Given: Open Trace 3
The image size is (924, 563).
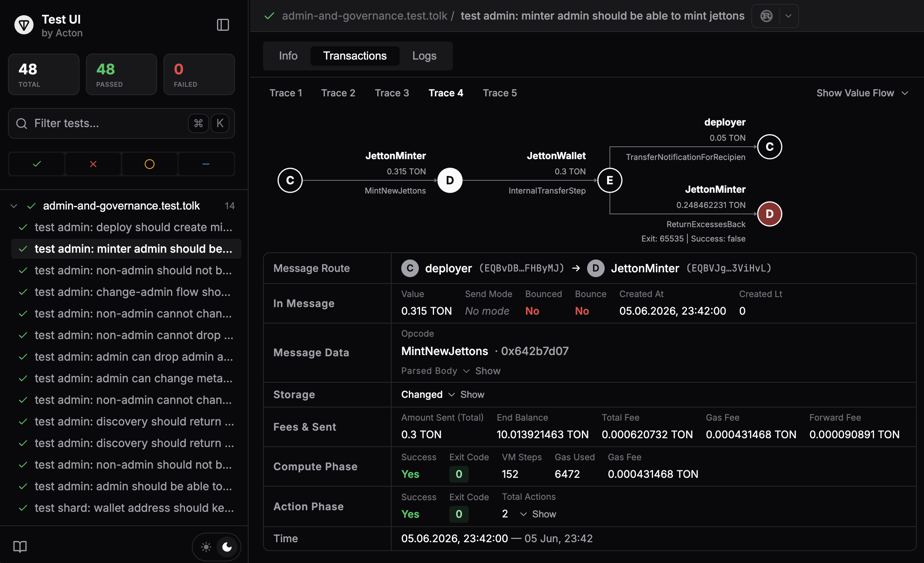Looking at the screenshot, I should pos(392,93).
